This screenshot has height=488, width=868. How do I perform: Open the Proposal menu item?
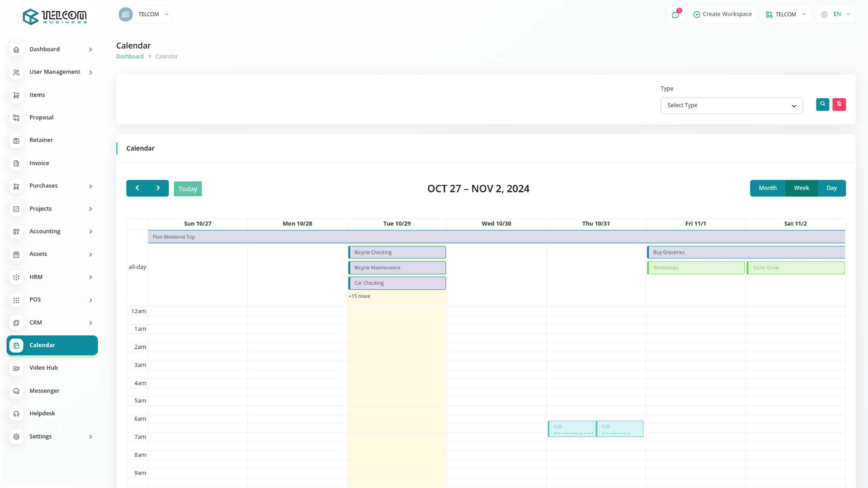pos(41,117)
